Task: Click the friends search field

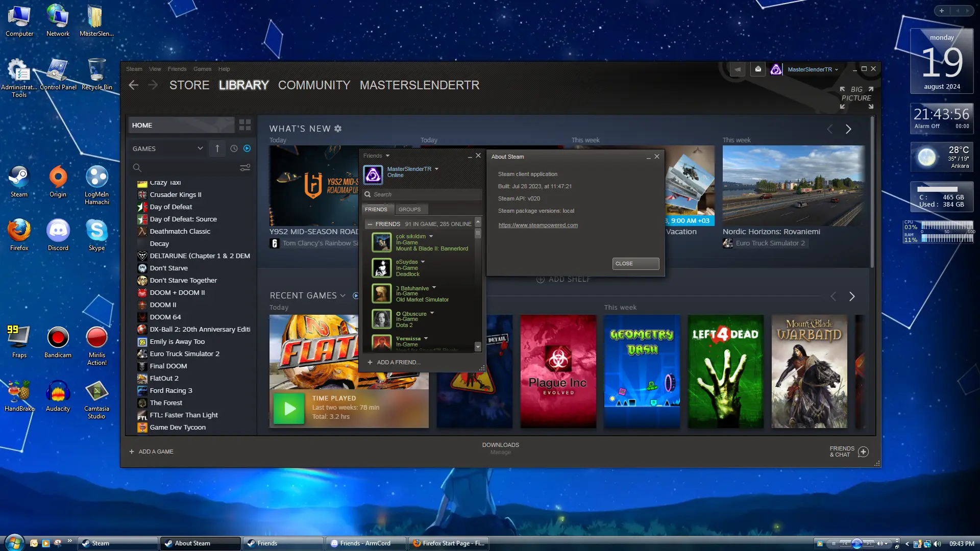Action: [x=423, y=194]
